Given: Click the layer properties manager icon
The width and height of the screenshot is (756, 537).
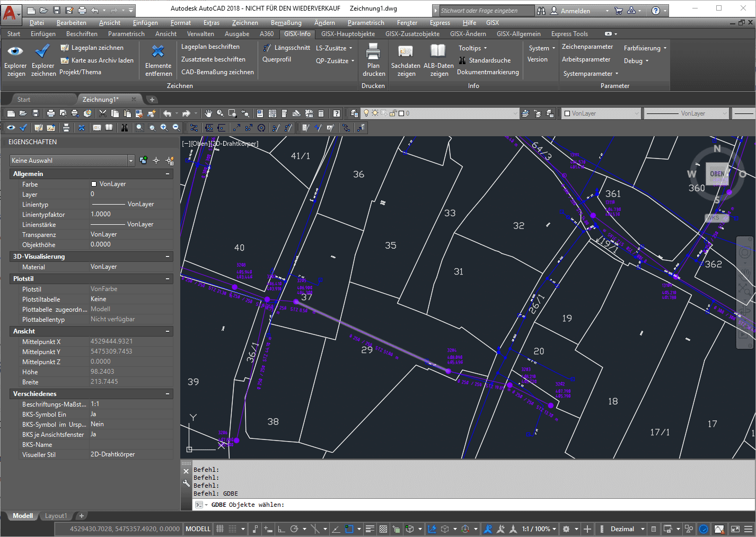Looking at the screenshot, I should [354, 113].
